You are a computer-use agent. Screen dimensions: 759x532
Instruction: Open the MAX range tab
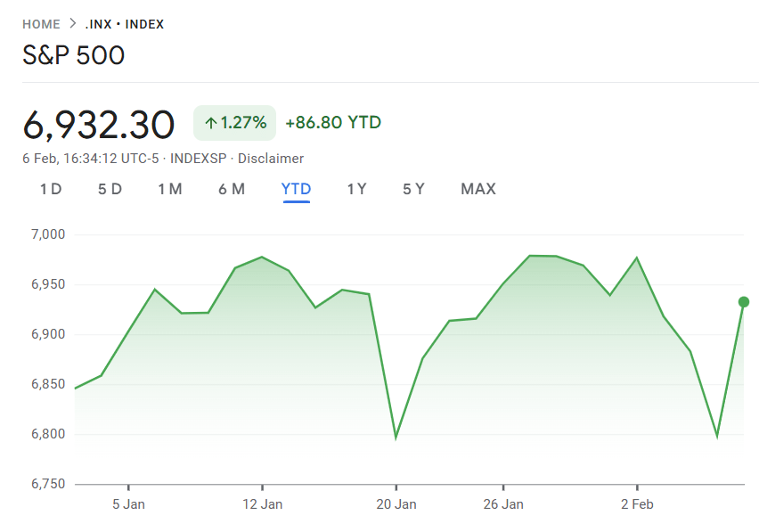click(x=478, y=189)
